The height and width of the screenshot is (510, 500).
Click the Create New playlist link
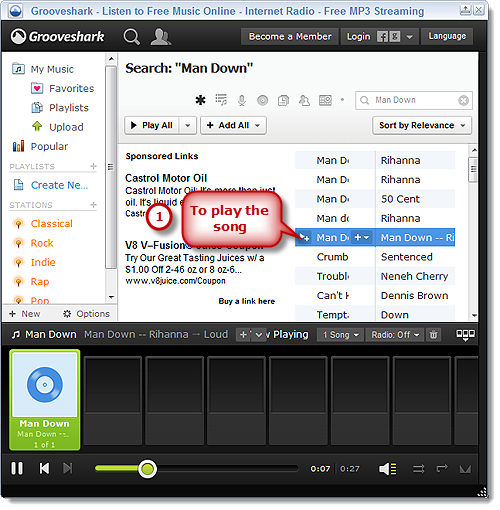tap(52, 185)
